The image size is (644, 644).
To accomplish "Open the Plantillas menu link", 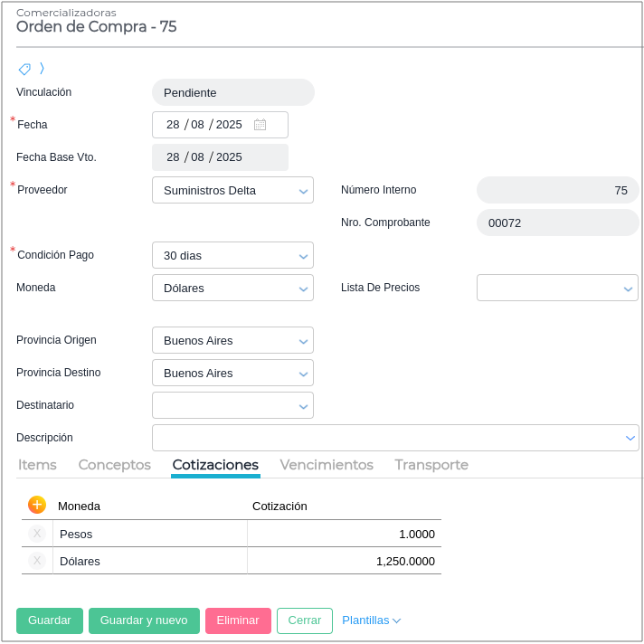I will (x=371, y=620).
